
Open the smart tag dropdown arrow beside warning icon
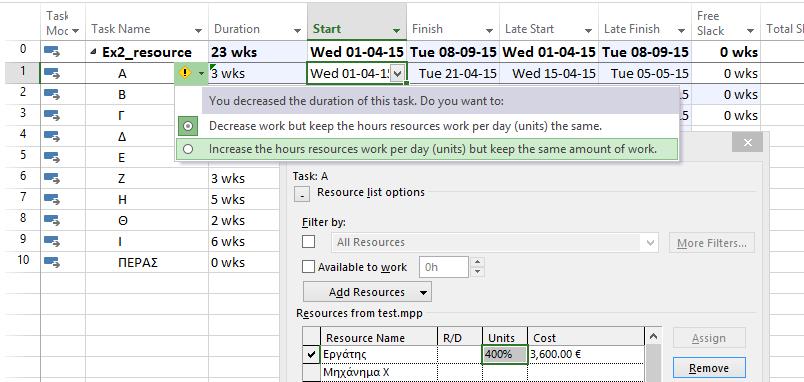pos(201,74)
